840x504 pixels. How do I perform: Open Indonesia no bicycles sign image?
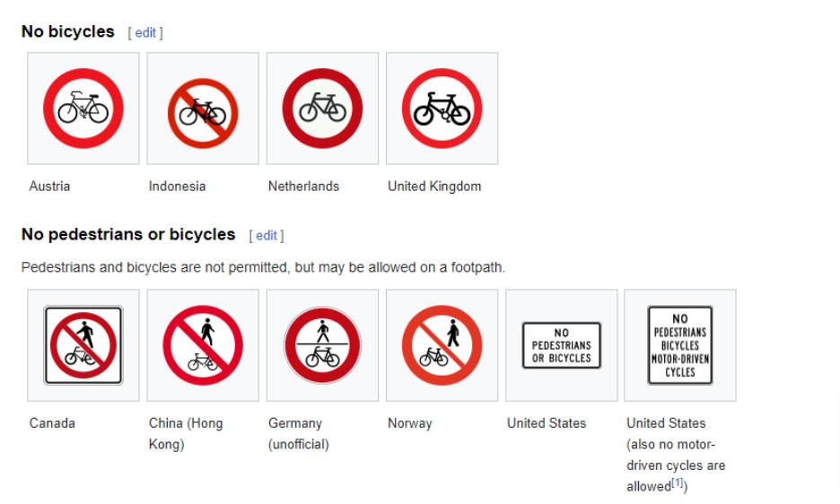pyautogui.click(x=203, y=113)
